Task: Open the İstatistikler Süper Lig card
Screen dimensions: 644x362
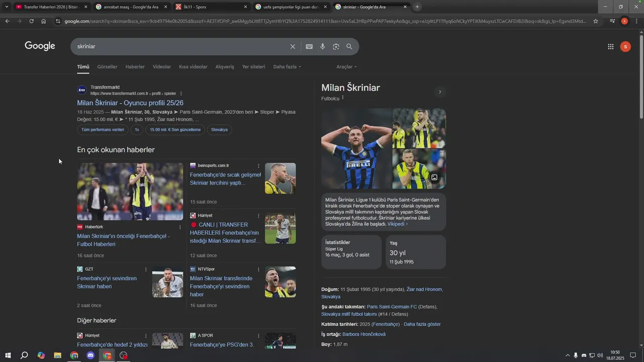Action: click(351, 252)
